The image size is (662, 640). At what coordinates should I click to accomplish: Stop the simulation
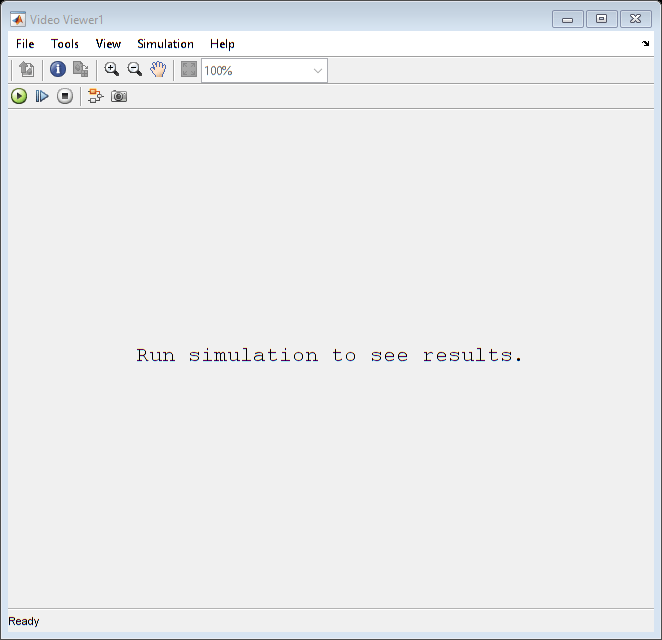pyautogui.click(x=65, y=96)
